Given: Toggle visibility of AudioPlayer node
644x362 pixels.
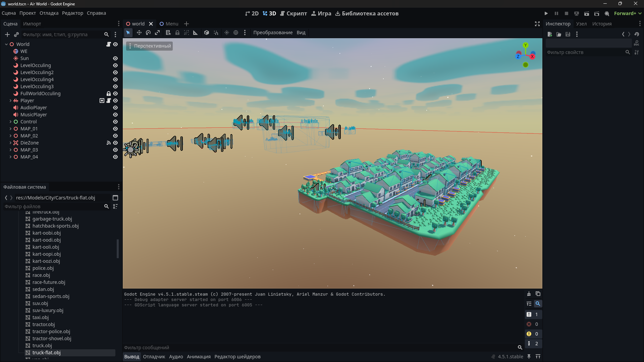Looking at the screenshot, I should coord(115,108).
